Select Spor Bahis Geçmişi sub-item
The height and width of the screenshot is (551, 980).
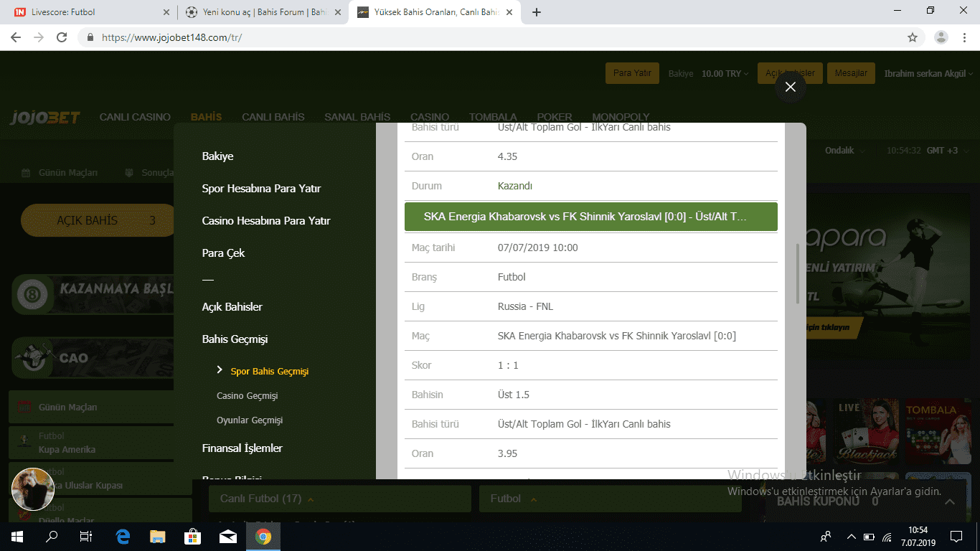(x=269, y=372)
